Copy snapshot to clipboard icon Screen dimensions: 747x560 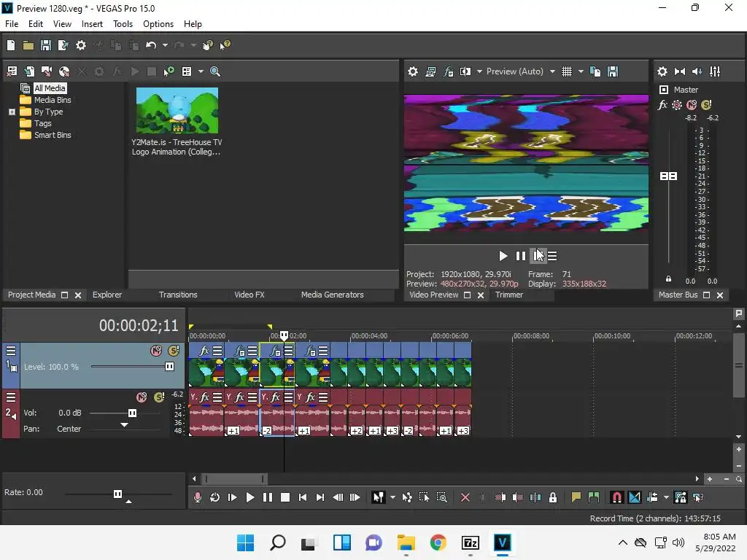tap(595, 71)
